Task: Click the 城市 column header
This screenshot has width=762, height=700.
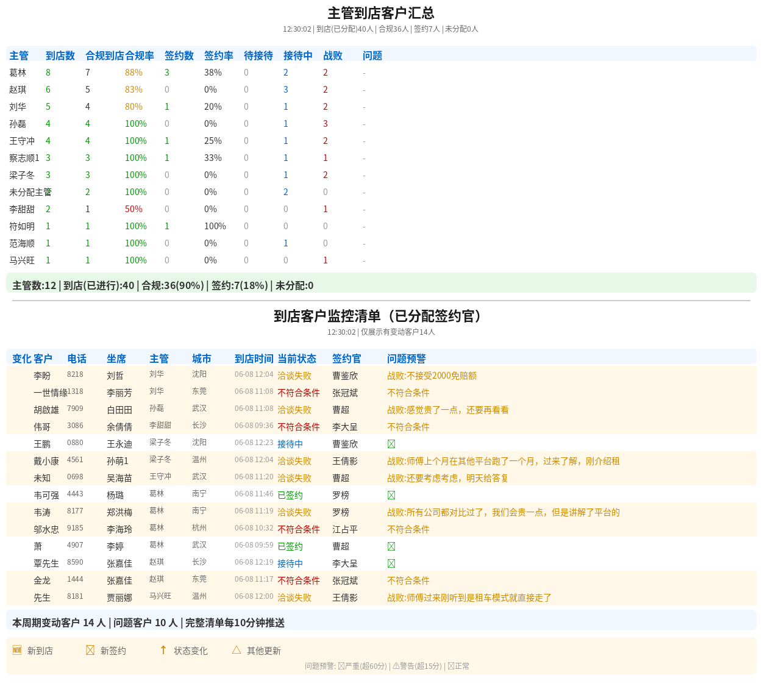Action: coord(202,359)
